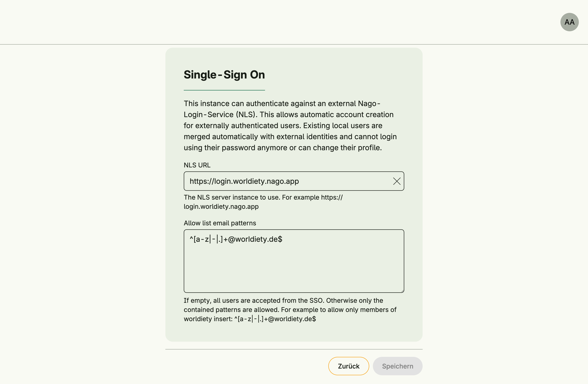
Task: Click the 'If empty, all users' hint
Action: tap(283, 301)
